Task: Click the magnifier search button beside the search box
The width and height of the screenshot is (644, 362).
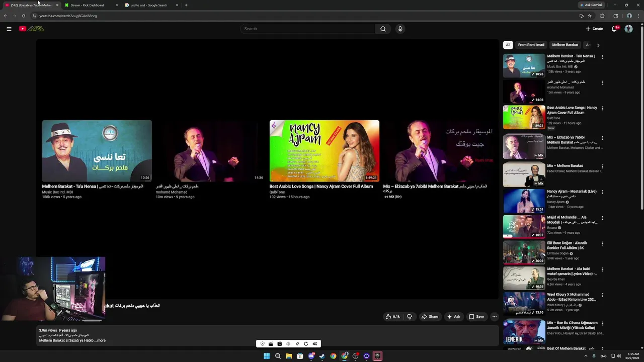Action: tap(383, 29)
